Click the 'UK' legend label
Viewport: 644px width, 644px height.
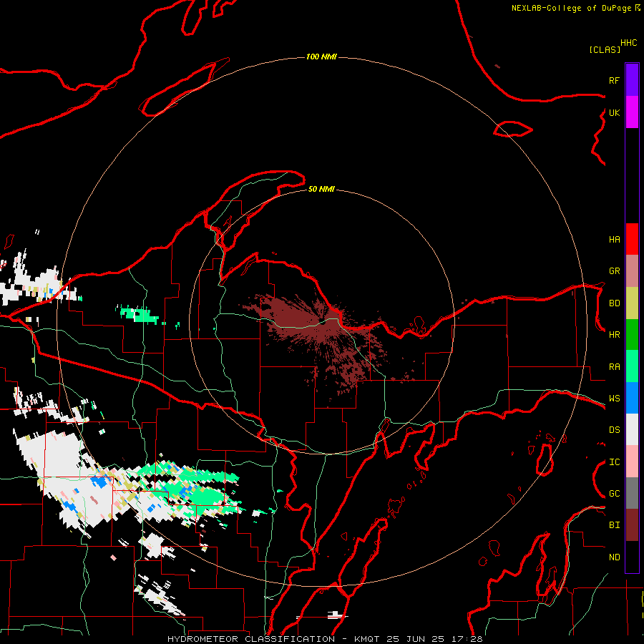click(x=615, y=112)
